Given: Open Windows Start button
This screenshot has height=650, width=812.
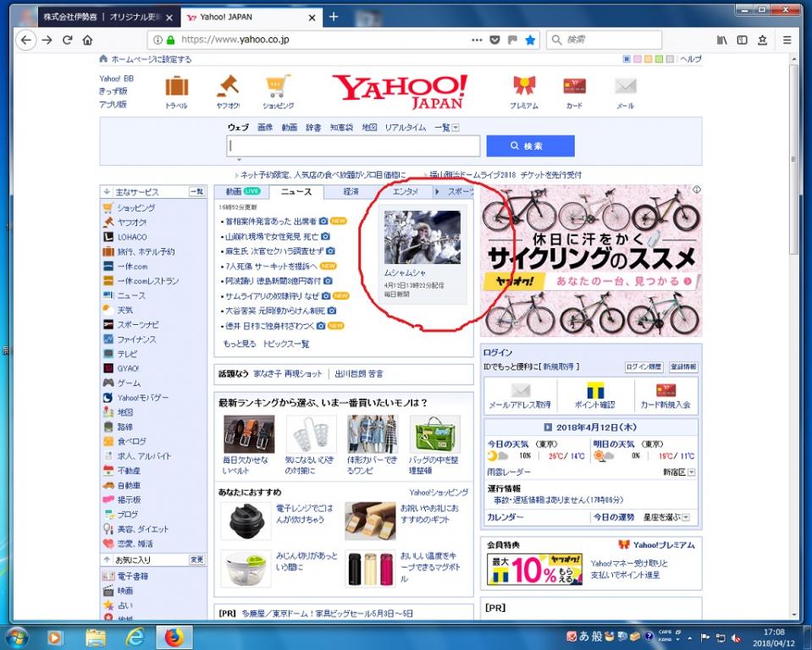Looking at the screenshot, I should tap(17, 636).
